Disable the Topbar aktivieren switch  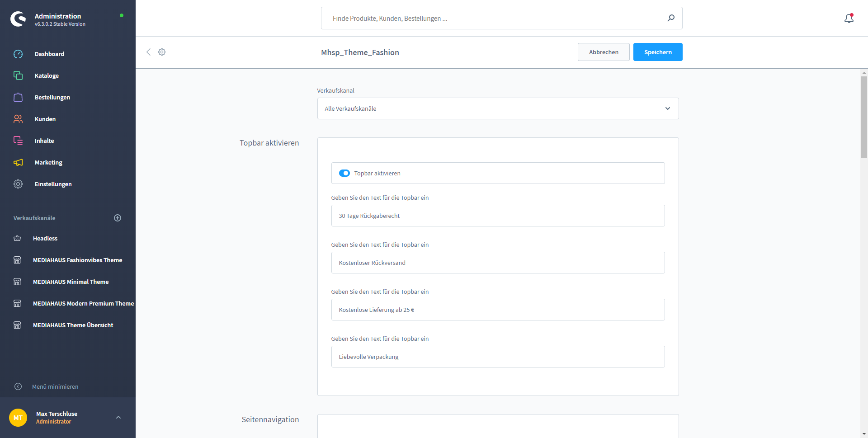point(344,173)
